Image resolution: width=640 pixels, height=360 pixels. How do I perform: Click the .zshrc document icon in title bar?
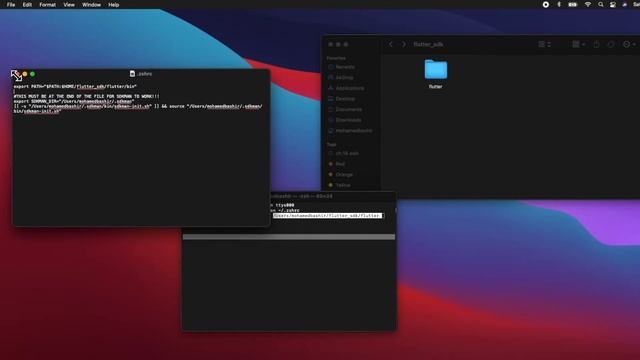(x=132, y=74)
